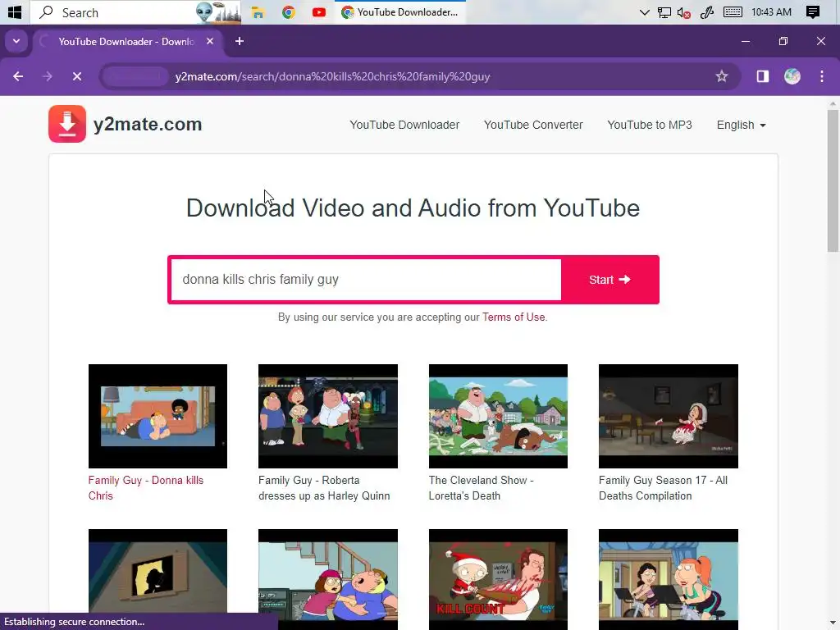
Task: Open the Donna kills Chris video thumbnail
Action: [x=157, y=416]
